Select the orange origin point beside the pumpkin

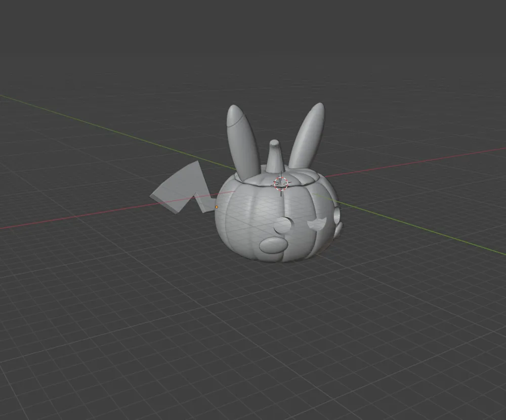point(217,207)
